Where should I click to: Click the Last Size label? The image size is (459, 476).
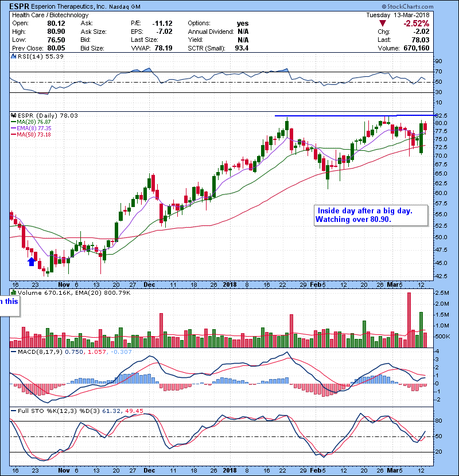click(x=145, y=40)
